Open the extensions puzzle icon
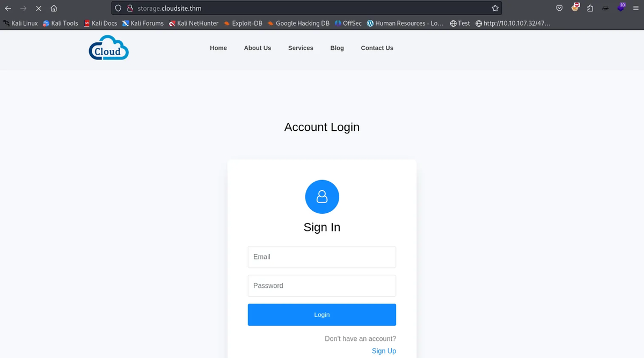Viewport: 644px width, 358px height. 590,8
